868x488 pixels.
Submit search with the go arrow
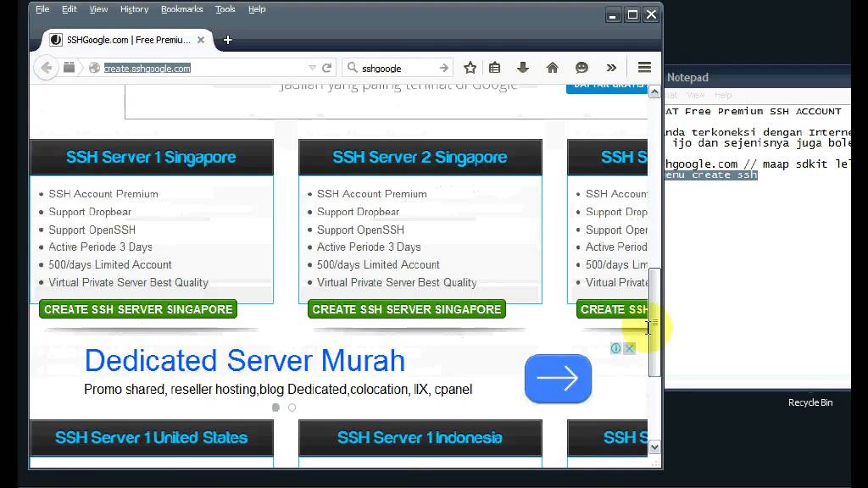point(443,68)
